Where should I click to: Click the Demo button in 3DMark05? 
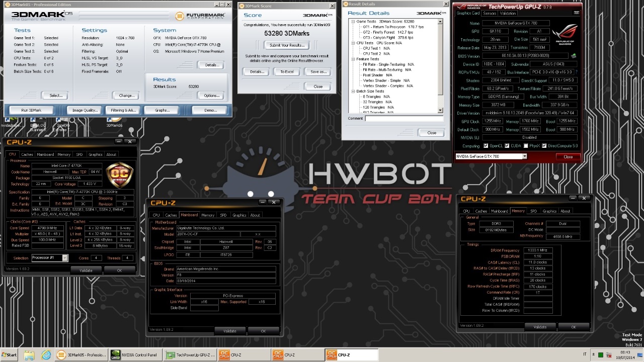coord(211,110)
